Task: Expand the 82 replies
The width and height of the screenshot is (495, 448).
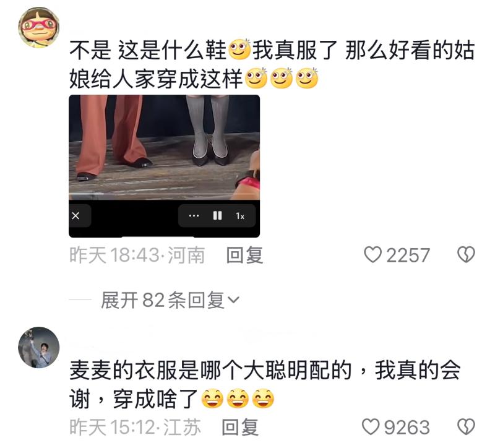Action: (170, 300)
